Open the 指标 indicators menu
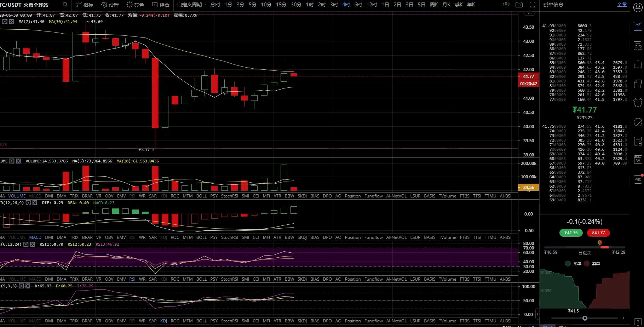This screenshot has height=327, width=644. point(85,5)
